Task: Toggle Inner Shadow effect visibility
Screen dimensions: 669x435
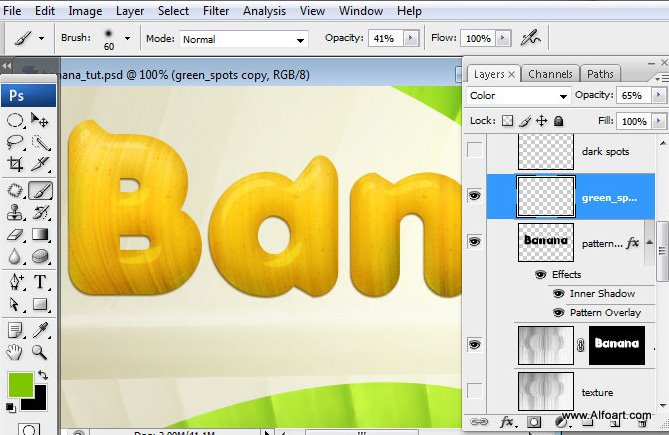Action: point(558,293)
